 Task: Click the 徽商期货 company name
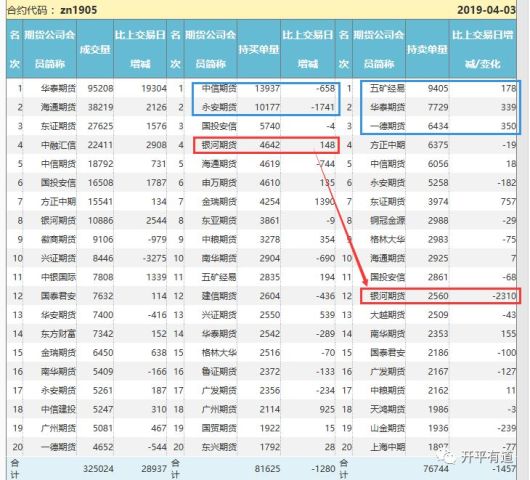click(x=58, y=240)
